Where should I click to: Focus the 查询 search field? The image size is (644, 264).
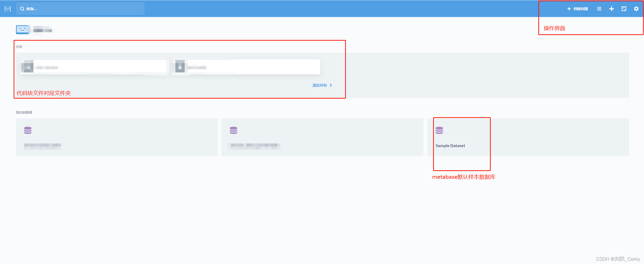pos(80,9)
